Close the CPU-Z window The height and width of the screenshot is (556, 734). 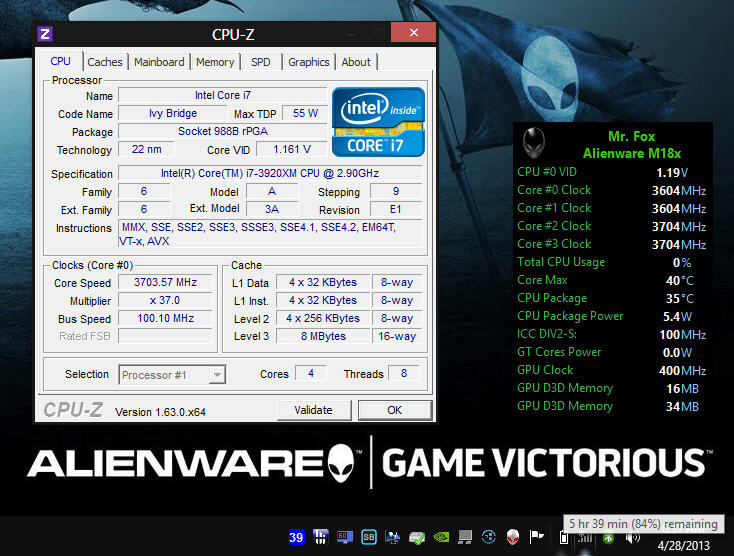(x=414, y=33)
